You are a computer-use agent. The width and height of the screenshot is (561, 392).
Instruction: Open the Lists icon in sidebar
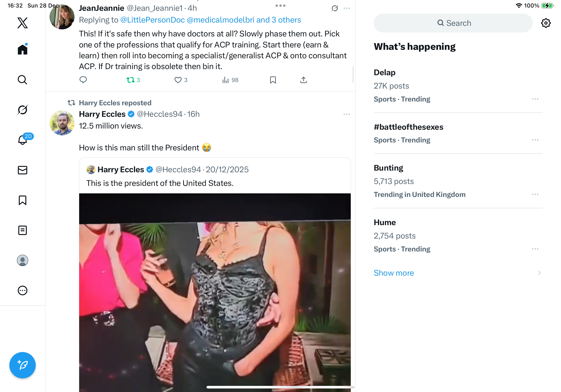point(23,230)
